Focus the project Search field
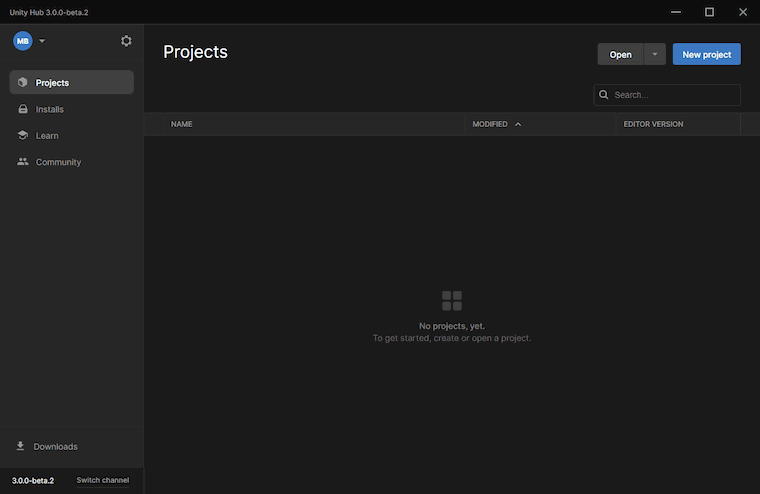 674,95
